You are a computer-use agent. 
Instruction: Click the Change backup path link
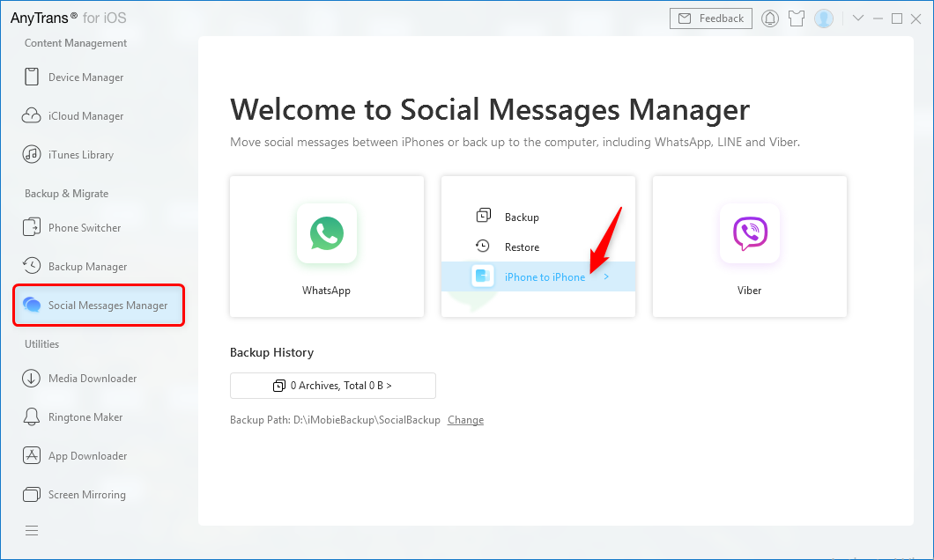466,419
